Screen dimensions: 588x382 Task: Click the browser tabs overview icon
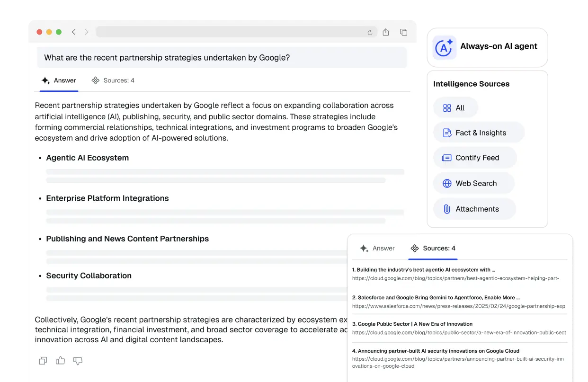pyautogui.click(x=404, y=32)
